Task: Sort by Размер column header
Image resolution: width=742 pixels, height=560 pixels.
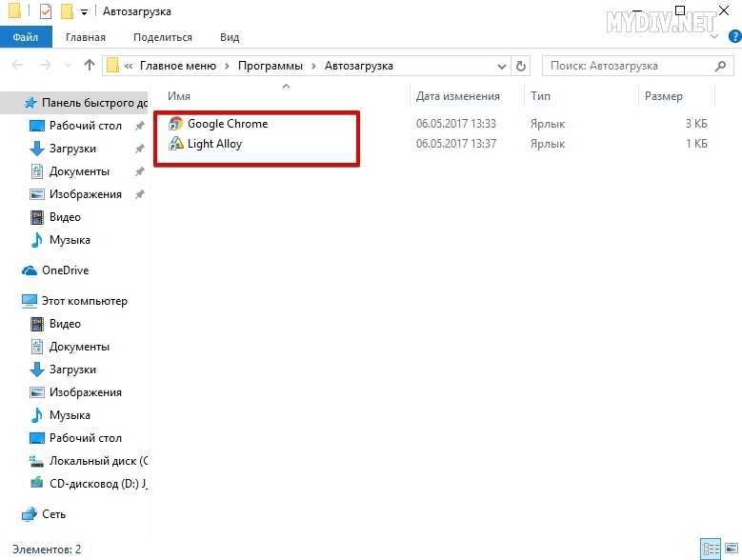Action: 664,96
